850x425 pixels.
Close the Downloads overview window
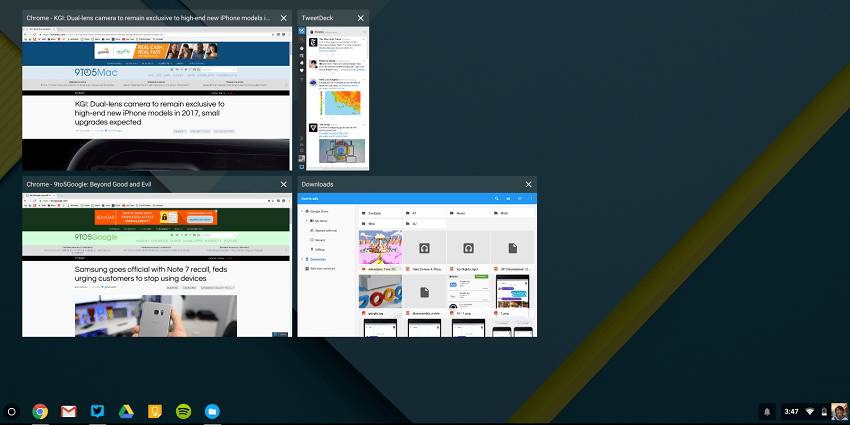click(x=529, y=184)
